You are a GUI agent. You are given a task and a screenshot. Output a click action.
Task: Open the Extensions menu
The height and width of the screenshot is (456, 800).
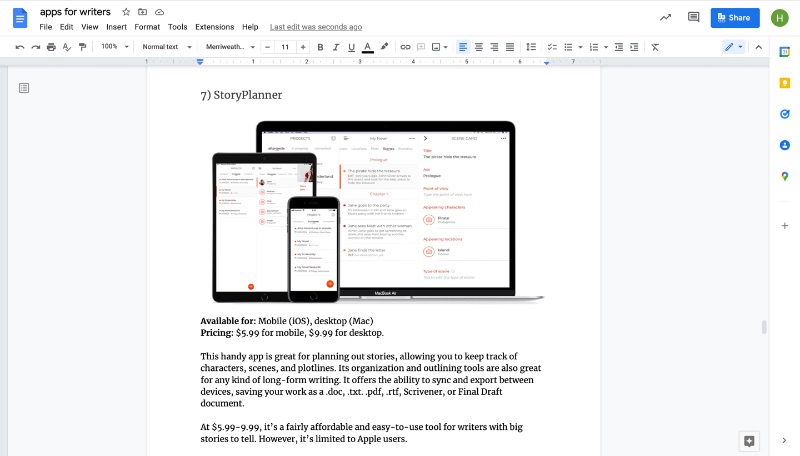tap(214, 27)
